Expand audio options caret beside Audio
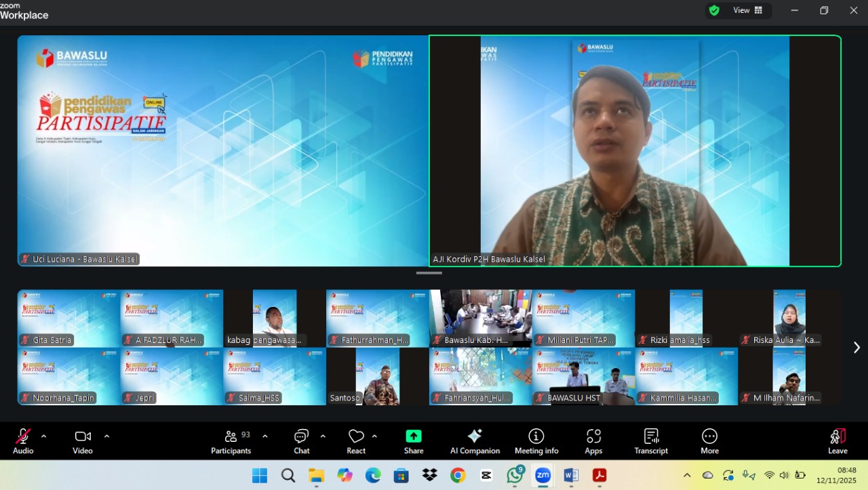Viewport: 868px width, 490px height. (44, 436)
